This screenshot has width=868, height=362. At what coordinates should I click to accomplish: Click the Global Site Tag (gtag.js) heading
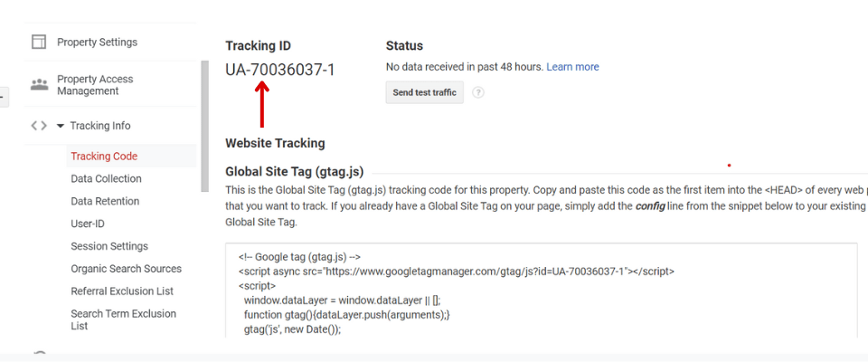pyautogui.click(x=295, y=171)
